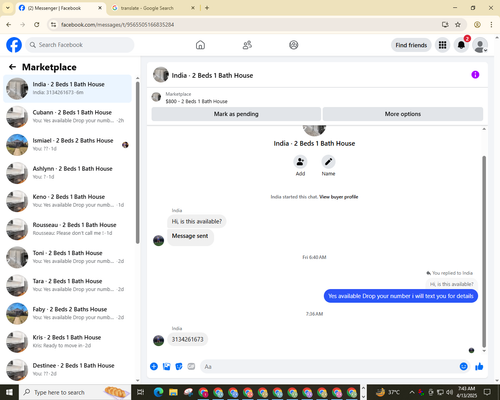
Task: Open the Friends icon in top navigation
Action: click(247, 45)
